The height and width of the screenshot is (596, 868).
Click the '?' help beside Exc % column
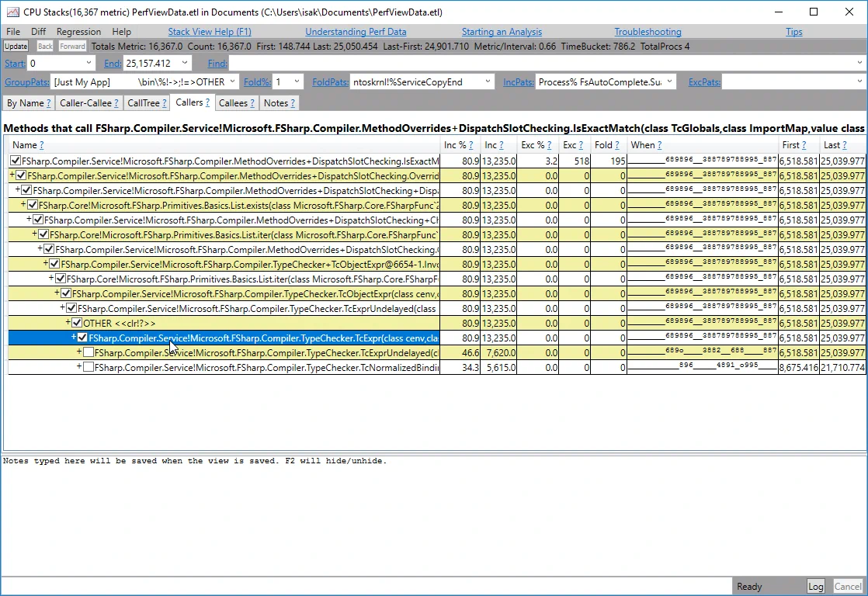pyautogui.click(x=549, y=145)
